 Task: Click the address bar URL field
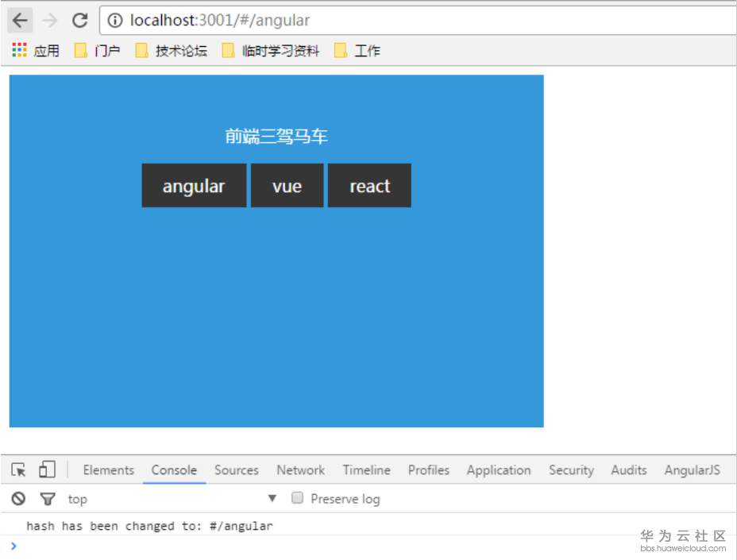[x=419, y=20]
